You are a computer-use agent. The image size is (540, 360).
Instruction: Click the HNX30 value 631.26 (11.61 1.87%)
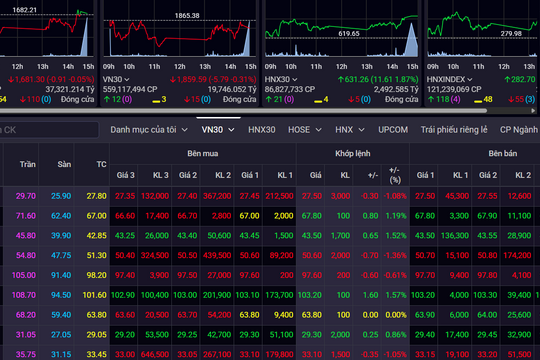[378, 80]
